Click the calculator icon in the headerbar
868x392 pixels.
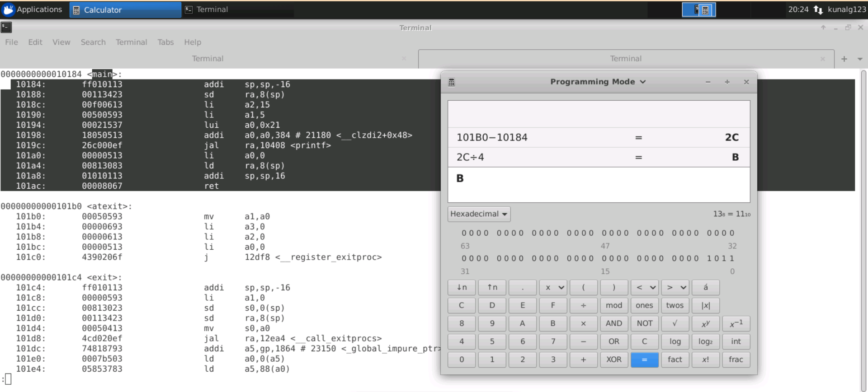pyautogui.click(x=451, y=82)
